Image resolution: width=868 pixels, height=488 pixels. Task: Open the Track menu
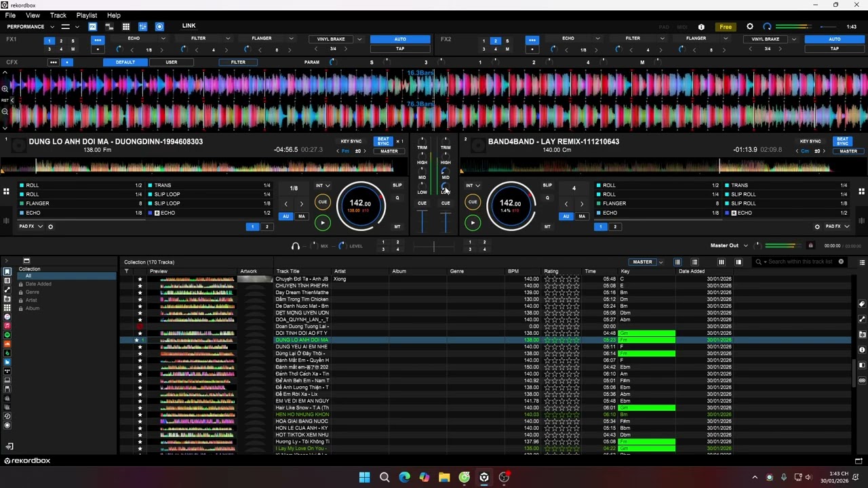pyautogui.click(x=58, y=15)
